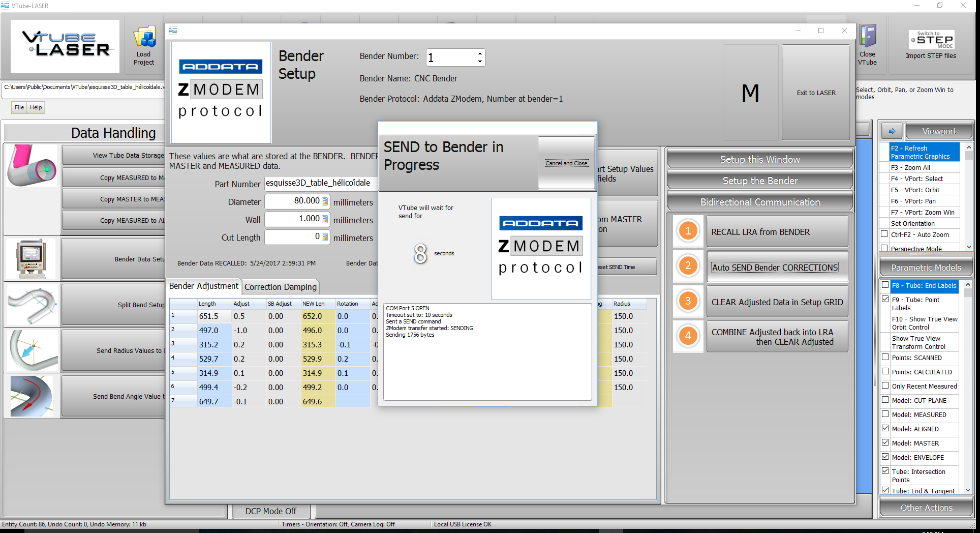Expand the Parametric Models section header
The width and height of the screenshot is (980, 533).
tap(926, 268)
